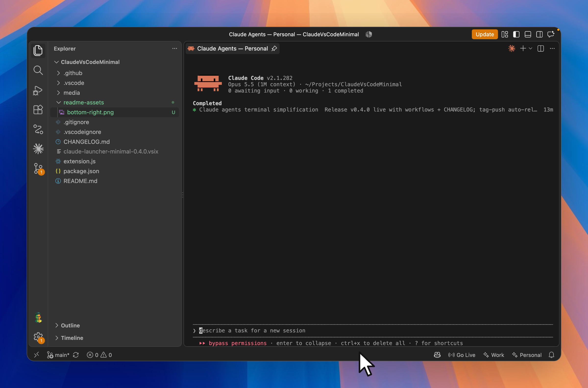Open the Customize Layout icon in the title bar

(x=505, y=34)
